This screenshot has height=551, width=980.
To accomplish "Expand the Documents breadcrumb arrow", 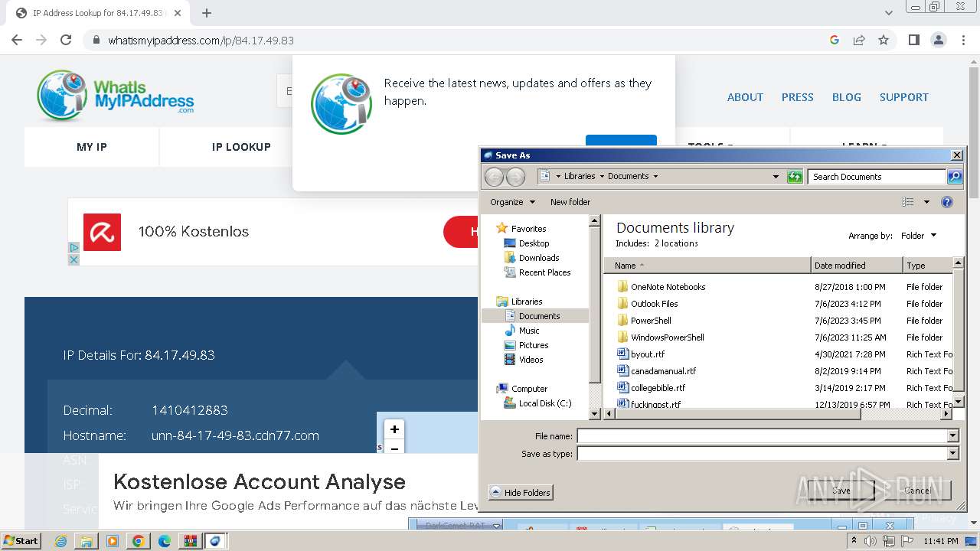I will coord(655,177).
